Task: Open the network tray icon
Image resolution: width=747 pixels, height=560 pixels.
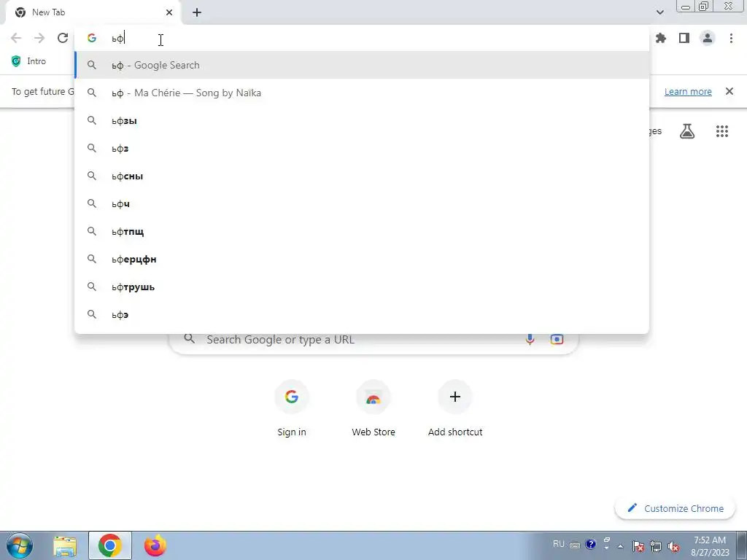Action: (656, 546)
